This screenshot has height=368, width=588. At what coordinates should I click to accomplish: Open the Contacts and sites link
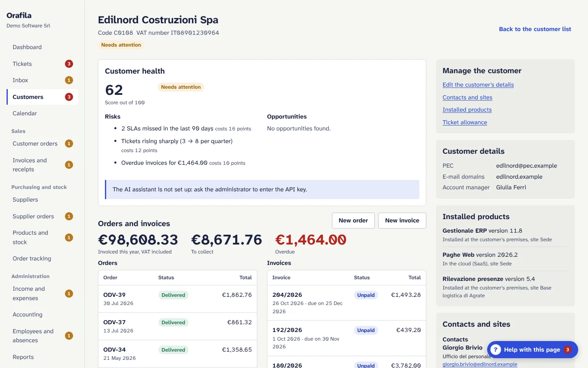[x=468, y=97]
